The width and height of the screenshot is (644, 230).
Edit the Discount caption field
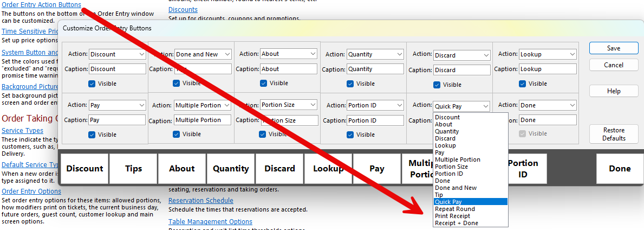tap(117, 69)
